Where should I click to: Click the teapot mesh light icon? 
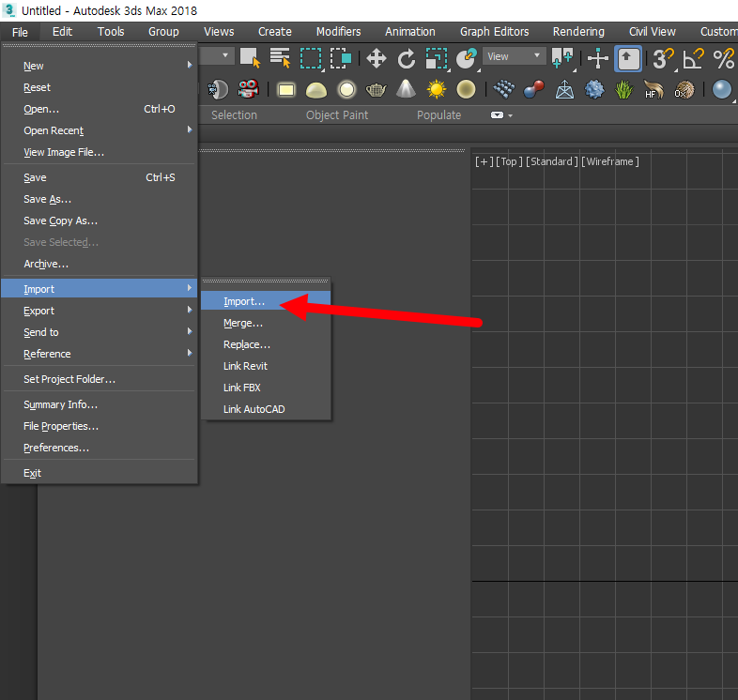[x=377, y=89]
